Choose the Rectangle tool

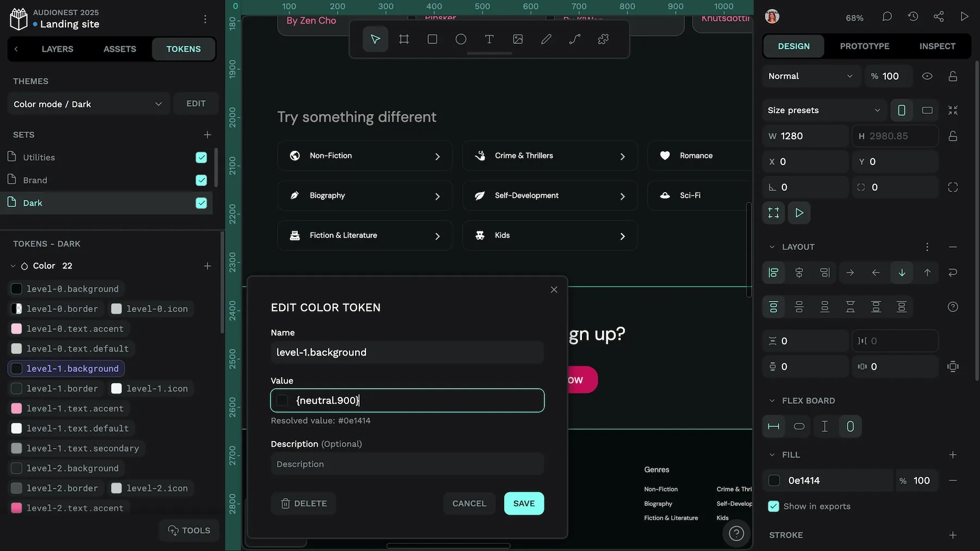tap(432, 39)
